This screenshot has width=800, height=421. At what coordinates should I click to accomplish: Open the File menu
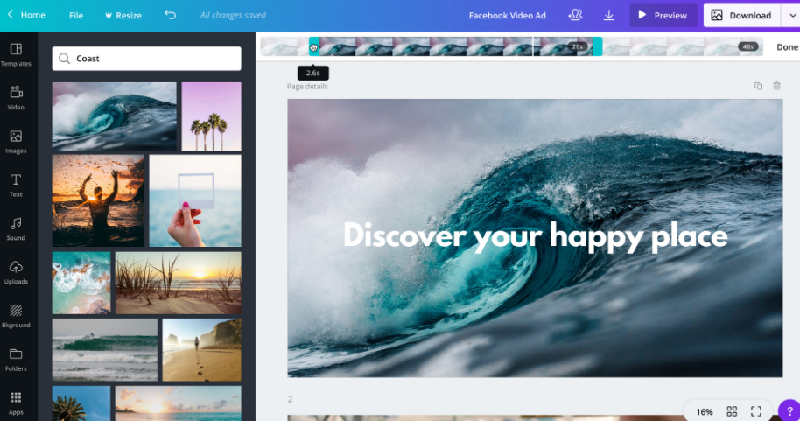point(76,15)
